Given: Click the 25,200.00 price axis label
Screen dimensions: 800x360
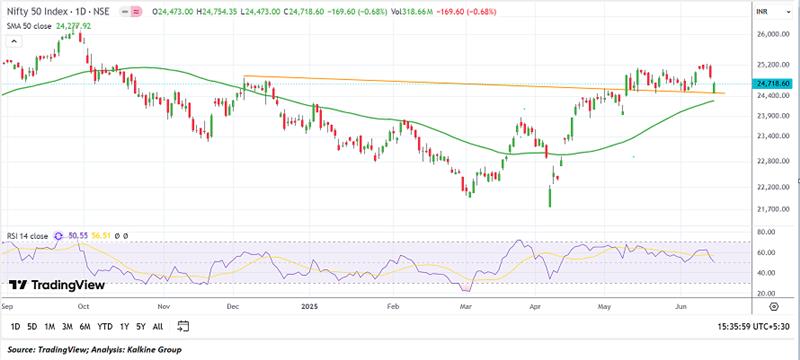Looking at the screenshot, I should coord(773,65).
